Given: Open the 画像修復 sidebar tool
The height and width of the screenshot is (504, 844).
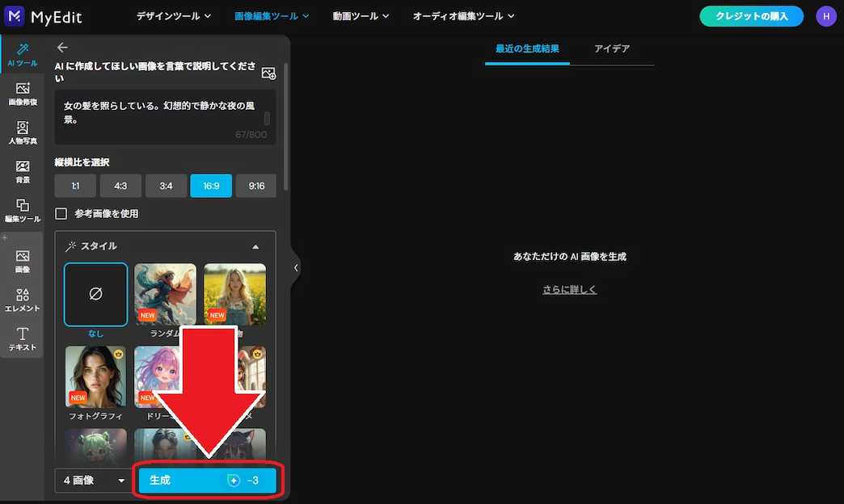Looking at the screenshot, I should coord(22,94).
